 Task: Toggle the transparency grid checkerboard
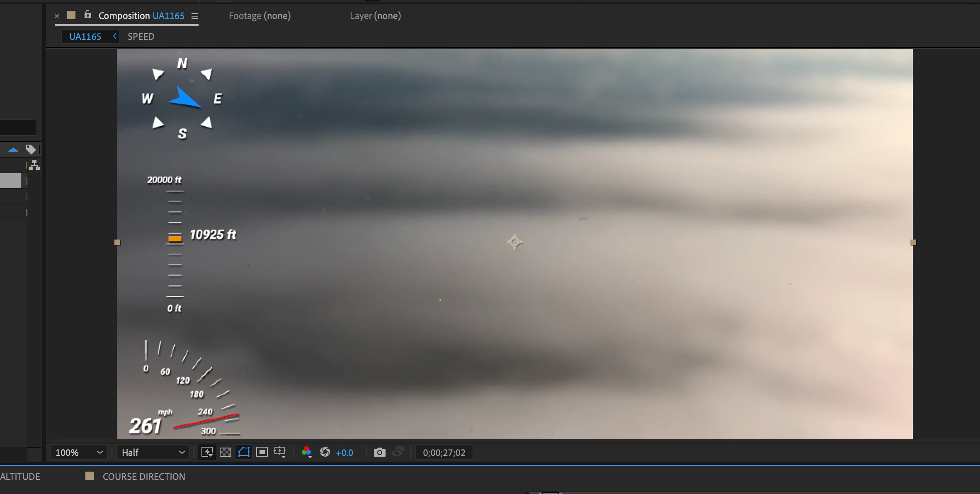click(225, 452)
